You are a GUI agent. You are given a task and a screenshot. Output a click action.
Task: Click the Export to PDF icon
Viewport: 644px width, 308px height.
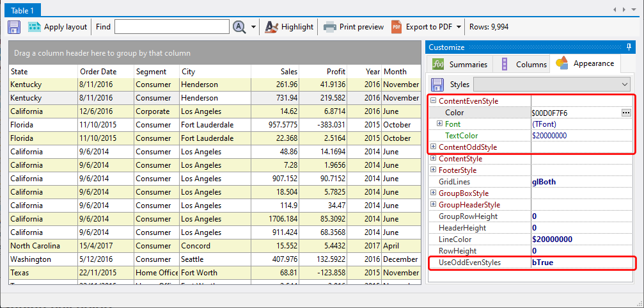pyautogui.click(x=397, y=27)
